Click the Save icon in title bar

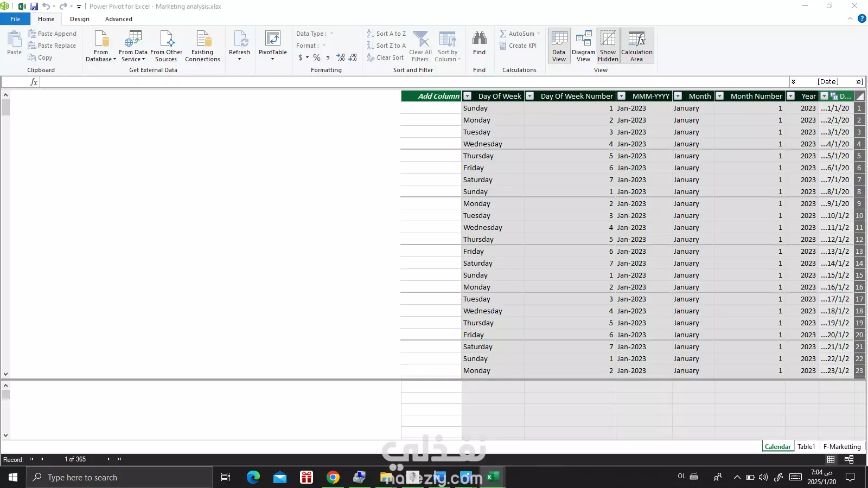click(34, 7)
